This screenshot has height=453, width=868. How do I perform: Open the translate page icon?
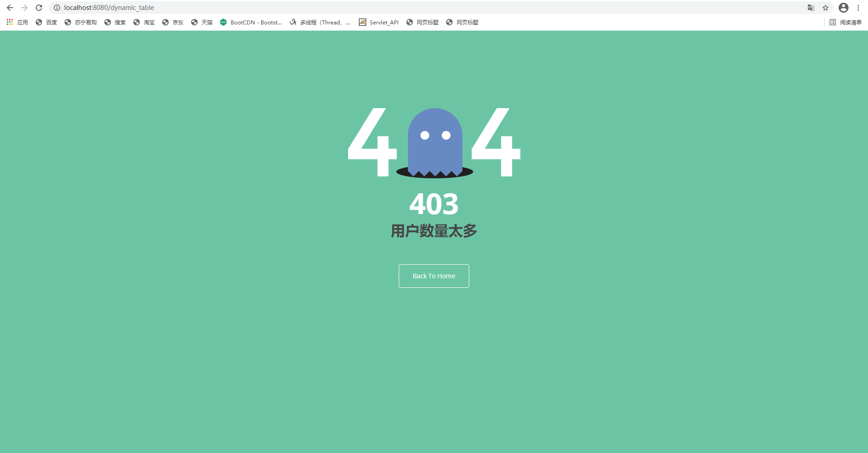point(811,8)
